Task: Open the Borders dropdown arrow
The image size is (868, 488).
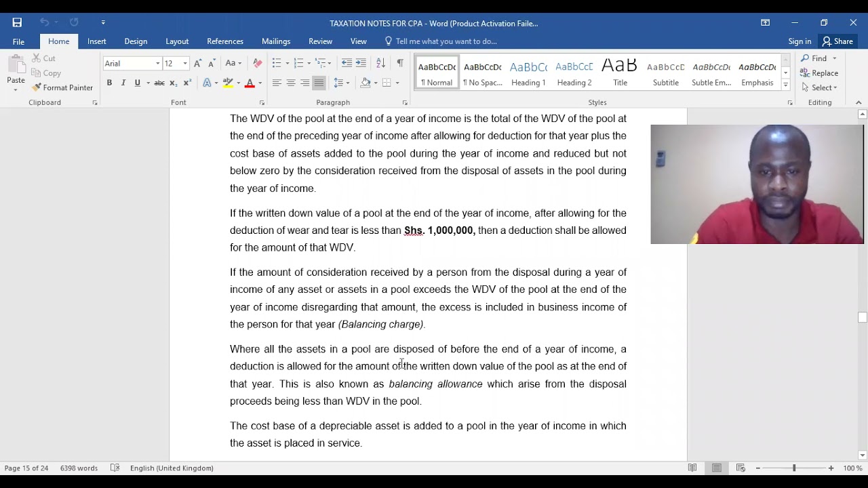Action: (x=397, y=83)
